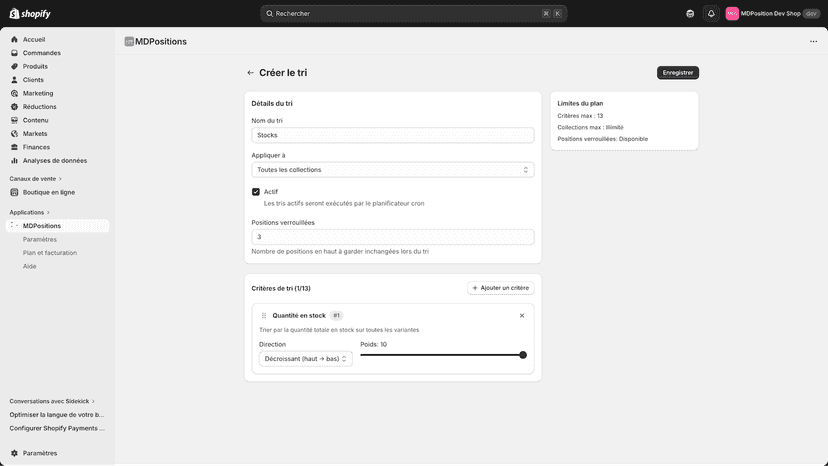828x466 pixels.
Task: Click the Nom du tri input field
Action: coord(392,135)
